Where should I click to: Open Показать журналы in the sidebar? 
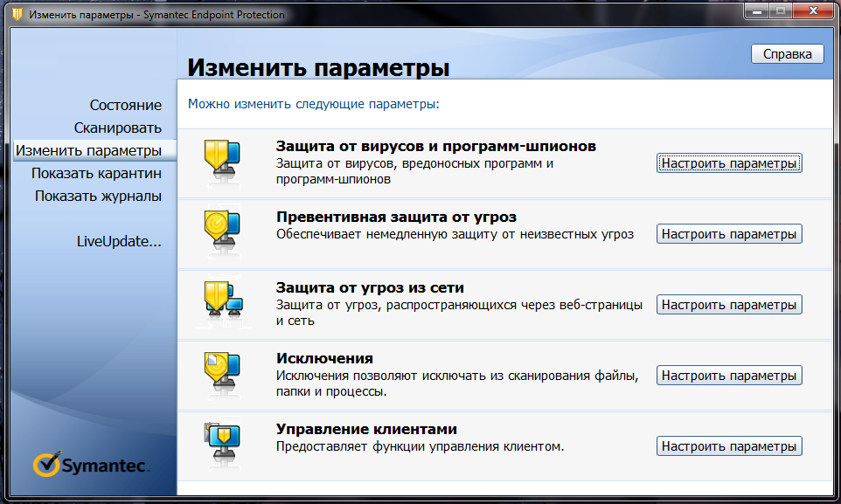(x=98, y=196)
